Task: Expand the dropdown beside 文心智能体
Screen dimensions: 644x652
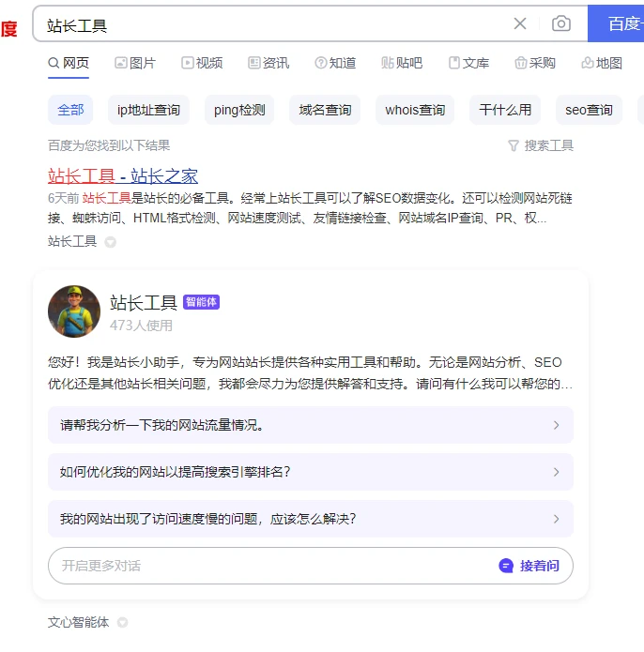Action: (122, 622)
